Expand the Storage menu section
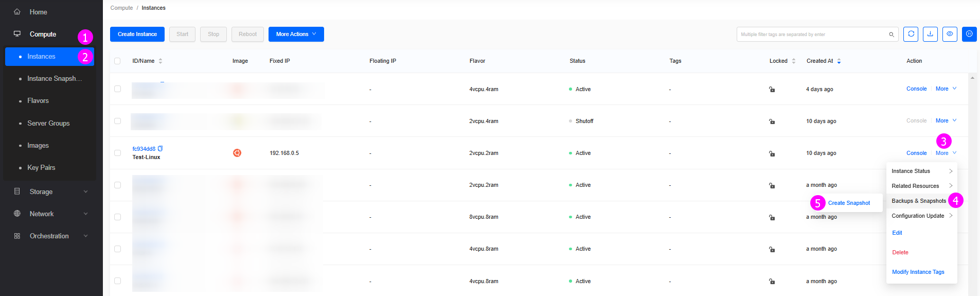The image size is (980, 296). [86, 191]
